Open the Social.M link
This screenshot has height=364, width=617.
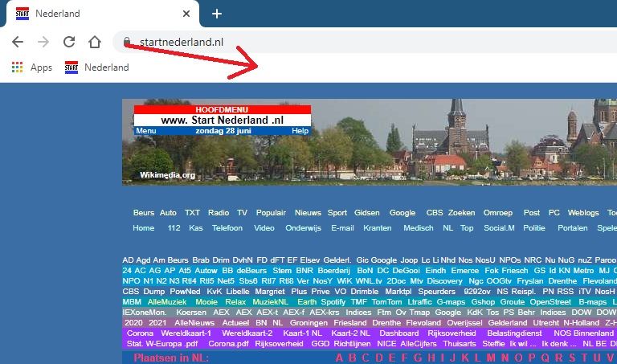point(499,228)
